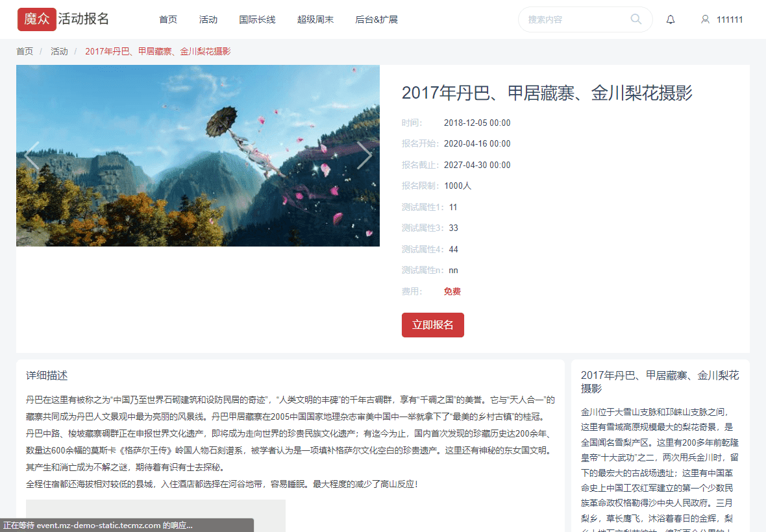This screenshot has height=532, width=766.
Task: Click the browser status bar loading message
Action: (x=127, y=525)
